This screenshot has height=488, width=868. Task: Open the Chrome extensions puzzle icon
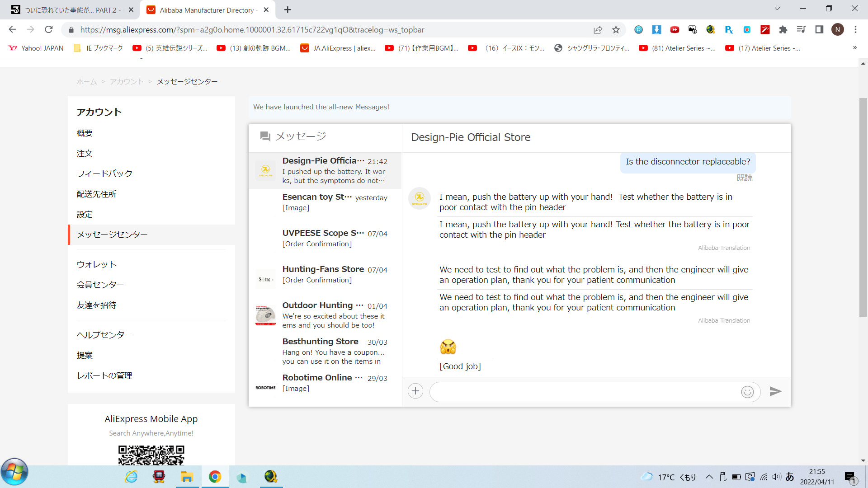(783, 30)
